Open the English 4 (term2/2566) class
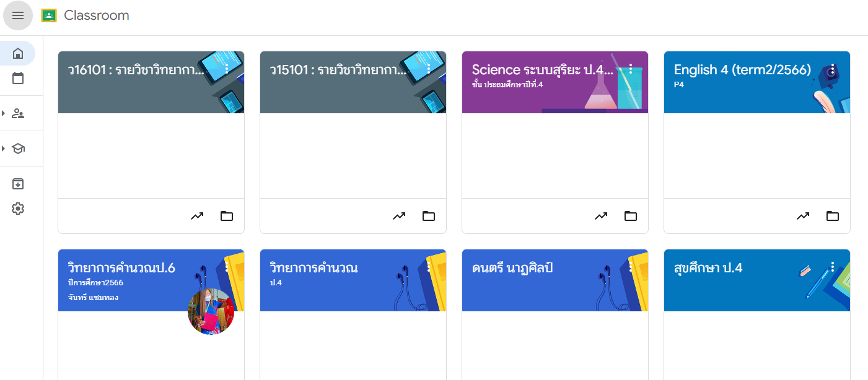 742,70
